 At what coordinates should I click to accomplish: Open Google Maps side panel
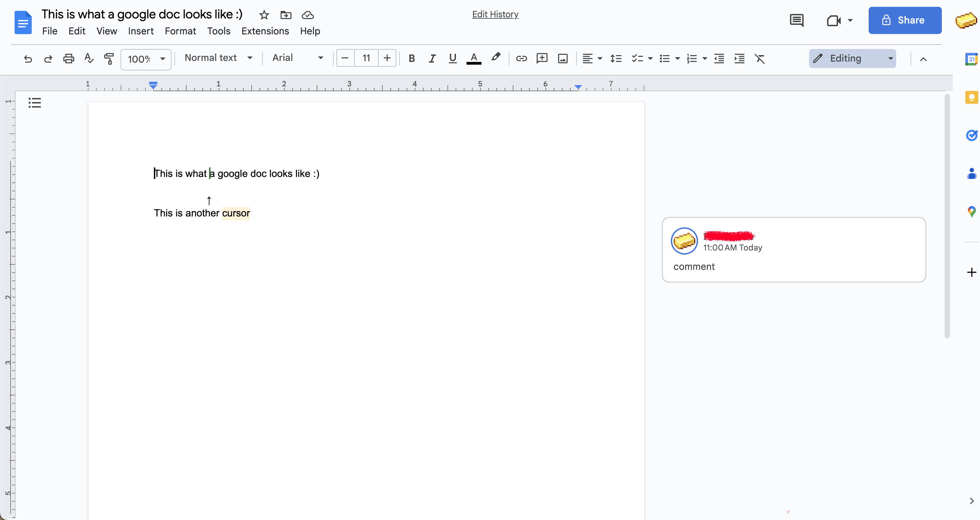pos(971,211)
